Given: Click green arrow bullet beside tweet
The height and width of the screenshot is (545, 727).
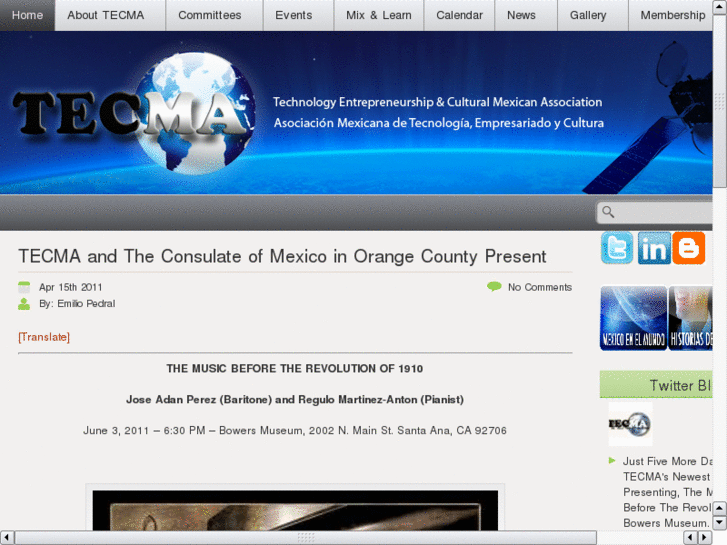Looking at the screenshot, I should [x=612, y=461].
